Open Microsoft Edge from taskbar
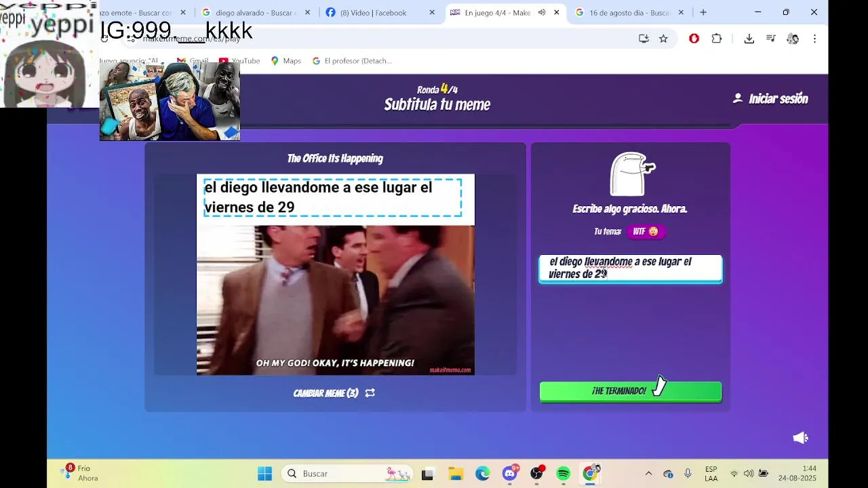The image size is (868, 488). [x=483, y=474]
